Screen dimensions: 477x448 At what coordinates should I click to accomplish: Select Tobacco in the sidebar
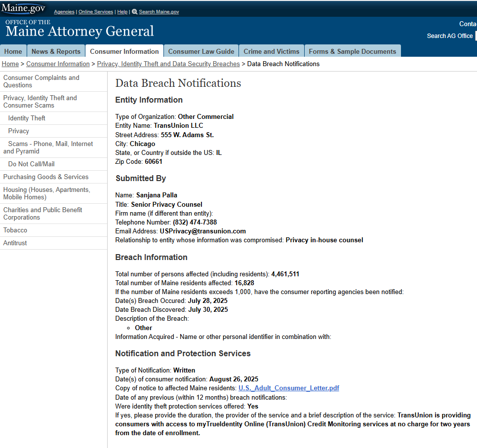tap(53, 230)
